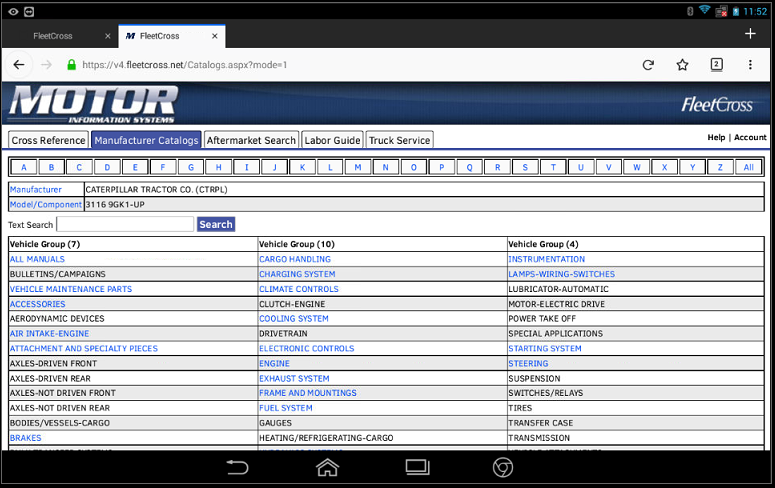The image size is (775, 488).
Task: Close the first FleetCross tab
Action: coord(108,36)
